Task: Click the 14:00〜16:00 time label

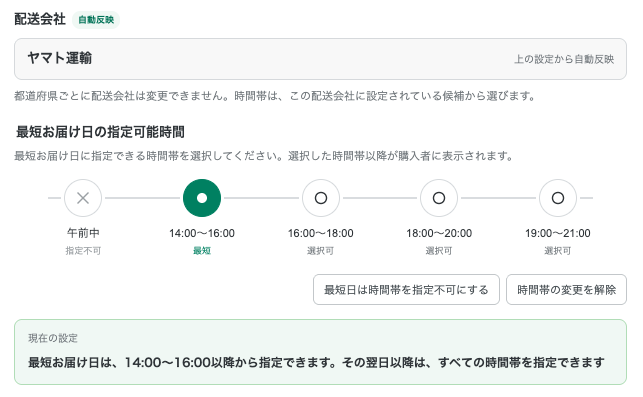Action: coord(202,233)
